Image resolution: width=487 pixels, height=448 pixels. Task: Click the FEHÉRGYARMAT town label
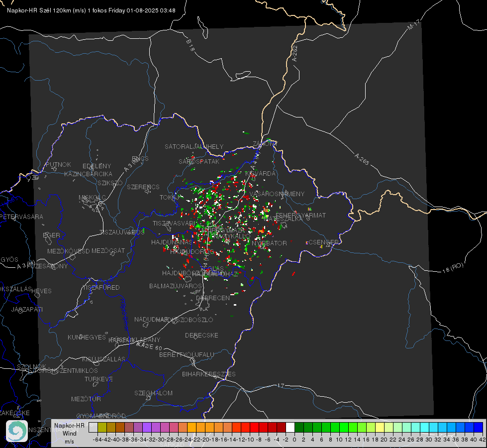(x=300, y=215)
